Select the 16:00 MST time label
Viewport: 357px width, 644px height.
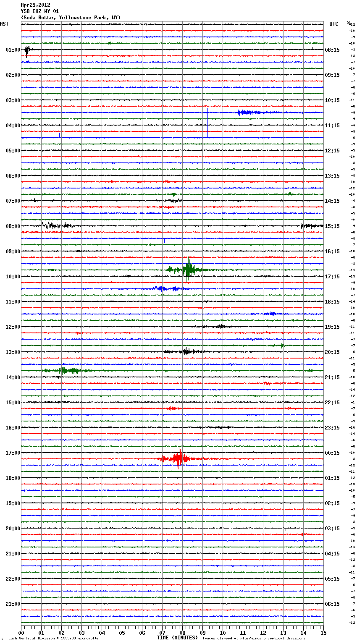pos(13,428)
